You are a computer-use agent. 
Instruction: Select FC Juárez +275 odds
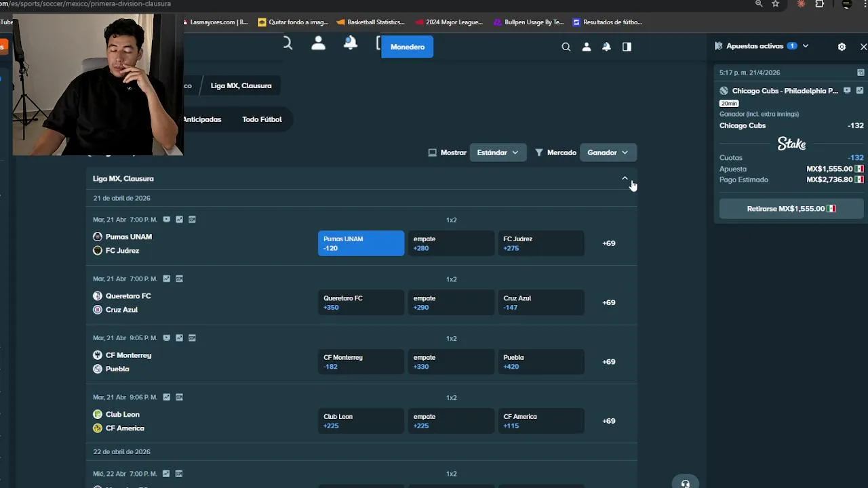pyautogui.click(x=541, y=243)
